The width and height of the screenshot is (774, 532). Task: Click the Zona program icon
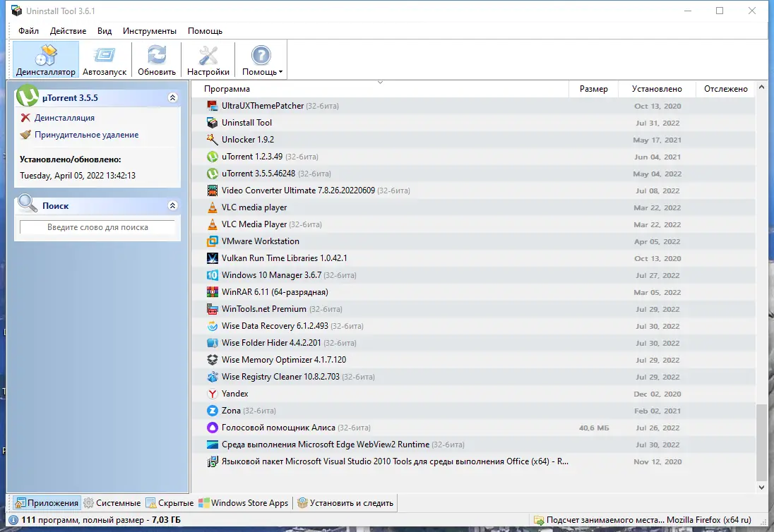(x=213, y=411)
